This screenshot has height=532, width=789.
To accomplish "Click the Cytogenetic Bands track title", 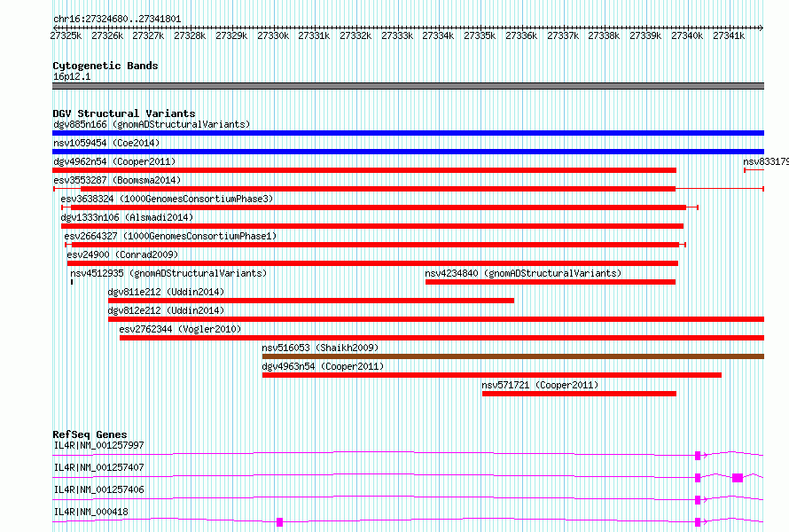I will point(105,66).
